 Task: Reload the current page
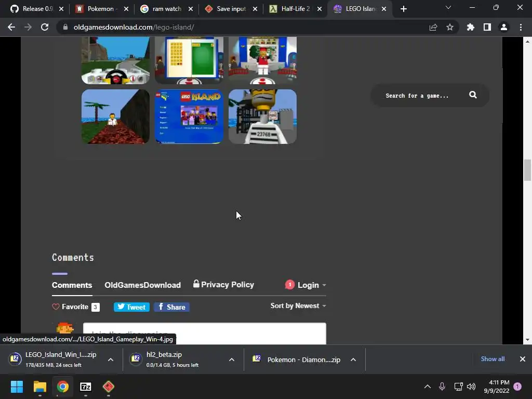click(45, 27)
